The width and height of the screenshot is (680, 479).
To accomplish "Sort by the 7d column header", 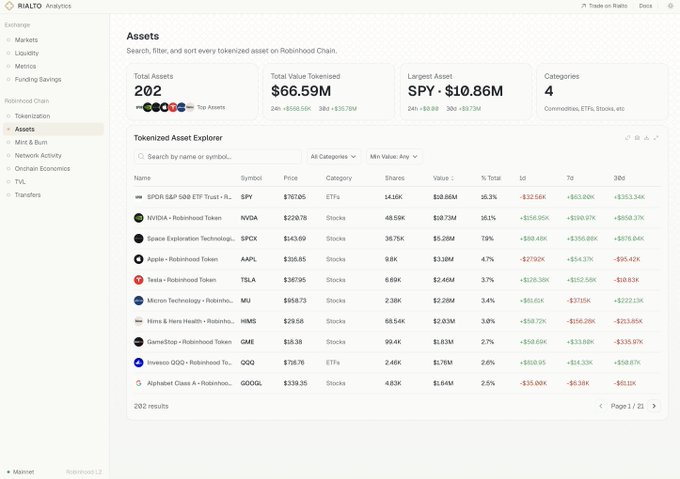I will 570,178.
